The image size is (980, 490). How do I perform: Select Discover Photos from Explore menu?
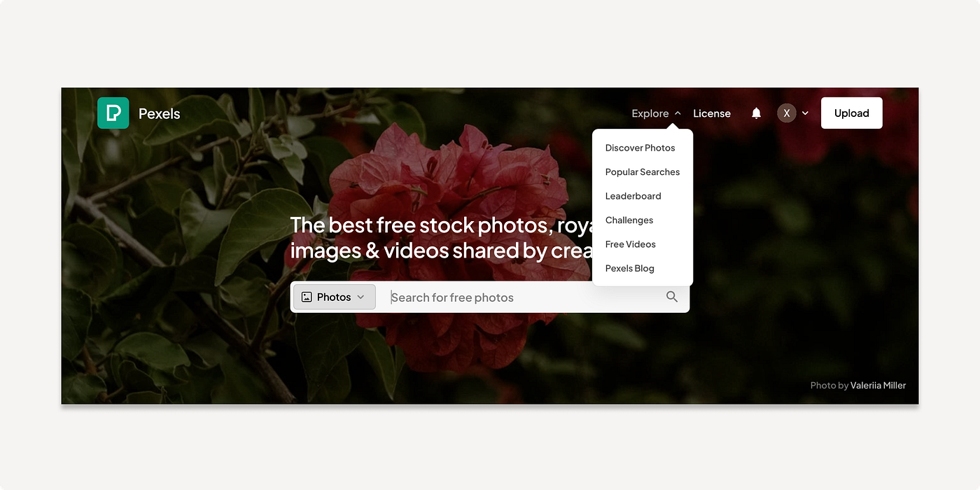pyautogui.click(x=640, y=148)
